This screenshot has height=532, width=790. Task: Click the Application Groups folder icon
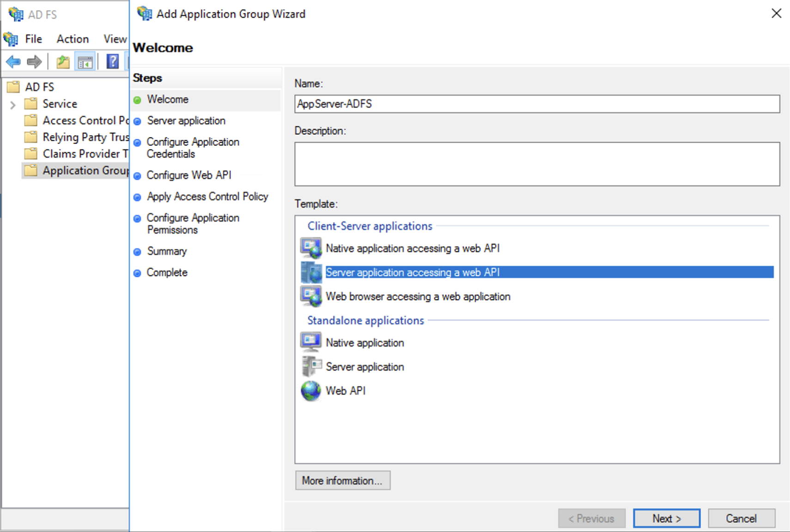pos(31,170)
